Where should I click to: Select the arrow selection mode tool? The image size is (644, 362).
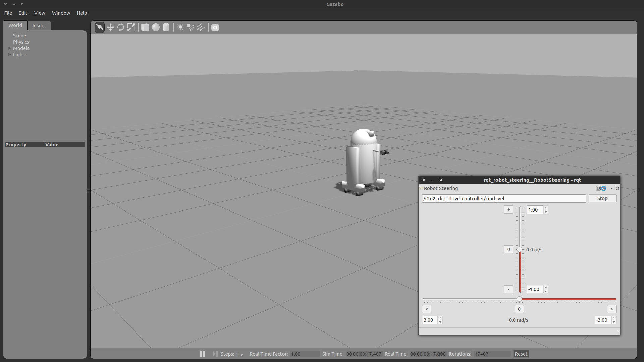100,27
